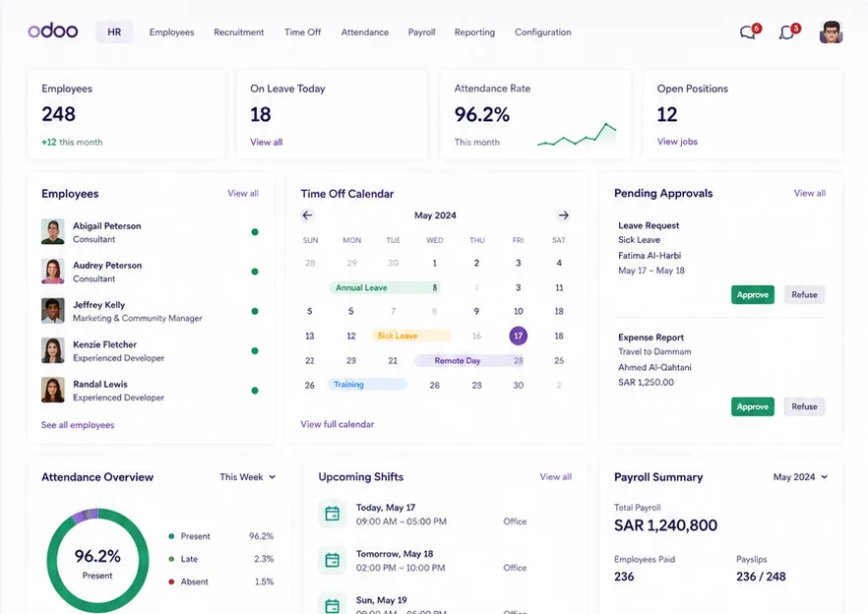Select the Remote Day calendar event
Viewport: 868px width, 614px height.
pos(469,360)
